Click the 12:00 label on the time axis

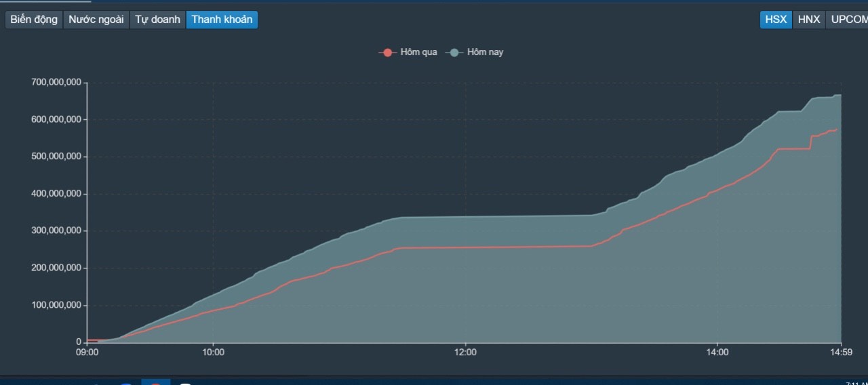[465, 352]
